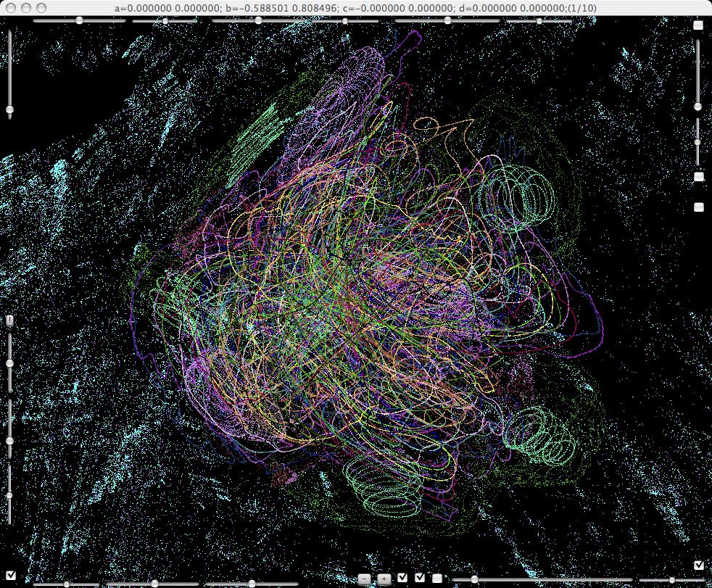Click the sixth, last top-row slider knob

tap(539, 21)
